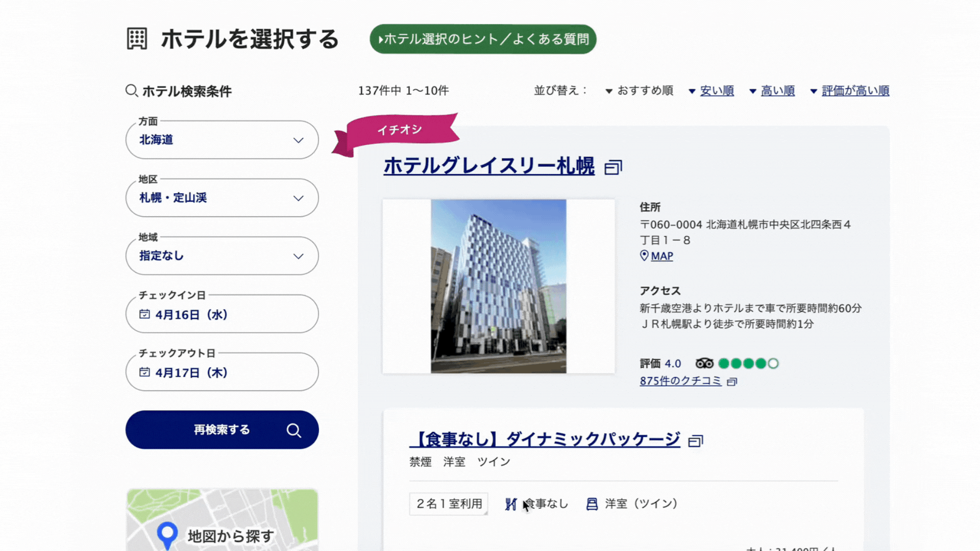Click the TripAdvisor owl icon
This screenshot has height=551, width=980.
704,363
